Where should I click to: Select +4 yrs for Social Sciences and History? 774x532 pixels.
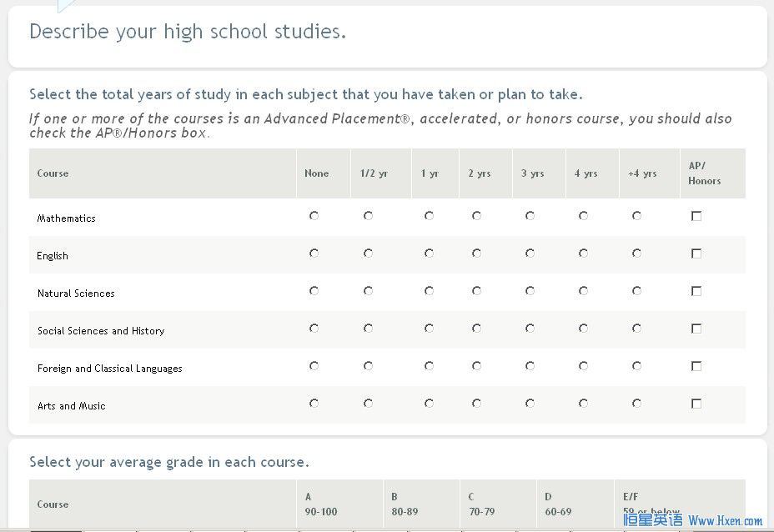(x=636, y=329)
